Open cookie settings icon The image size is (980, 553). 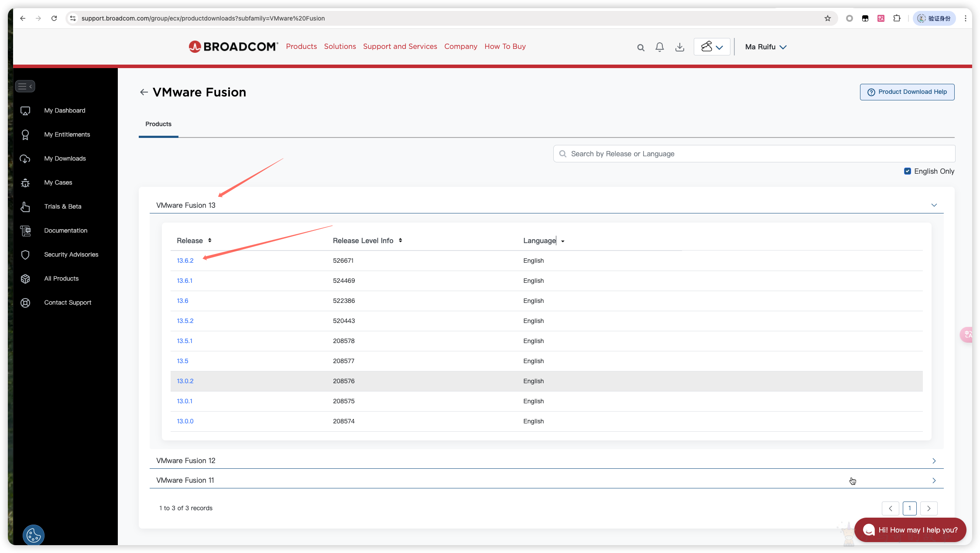34,535
